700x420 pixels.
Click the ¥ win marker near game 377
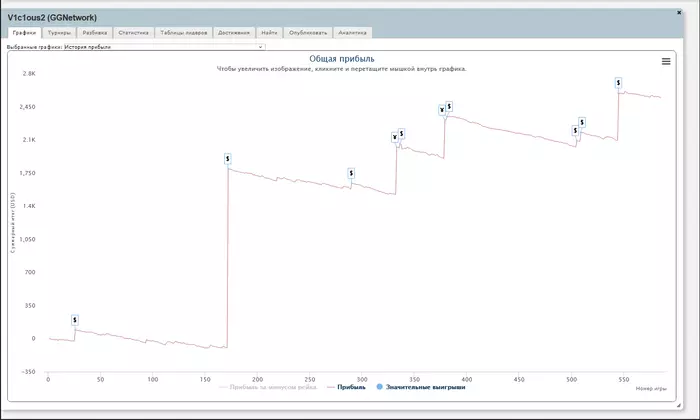pyautogui.click(x=442, y=110)
